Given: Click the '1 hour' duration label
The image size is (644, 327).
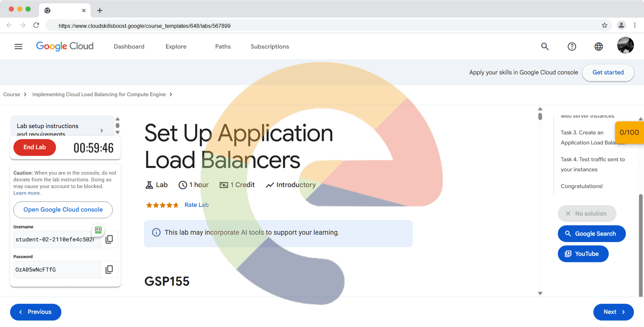Looking at the screenshot, I should (x=199, y=185).
